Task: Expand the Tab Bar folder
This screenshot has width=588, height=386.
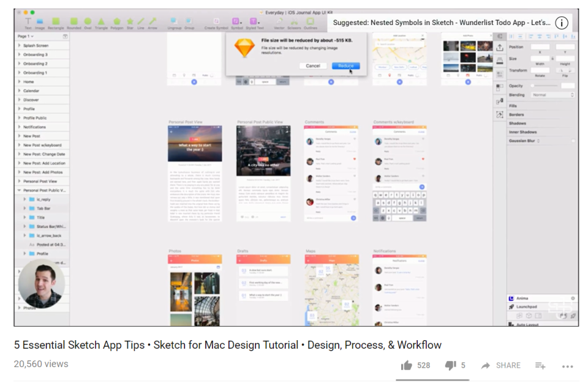Action: [24, 208]
